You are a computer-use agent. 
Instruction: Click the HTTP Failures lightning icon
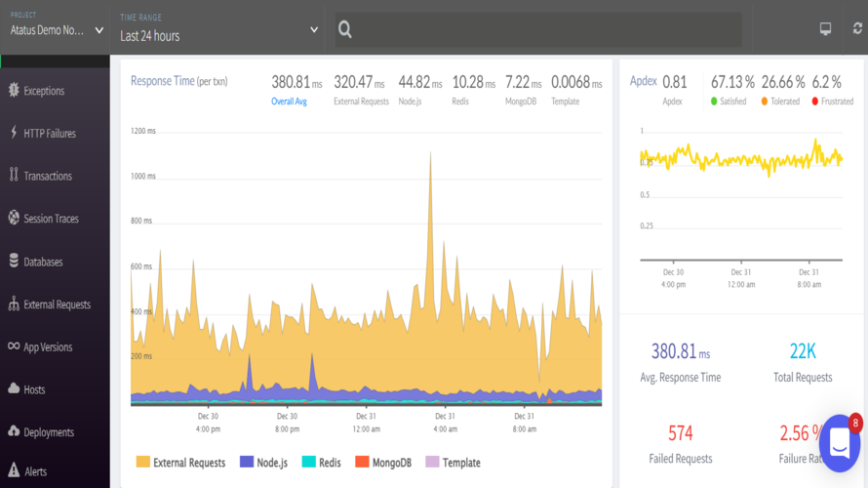14,133
